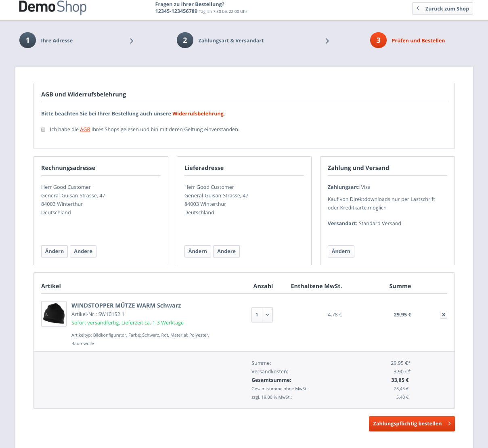Image resolution: width=488 pixels, height=448 pixels.
Task: Go to Ihre Adresse step
Action: (57, 41)
